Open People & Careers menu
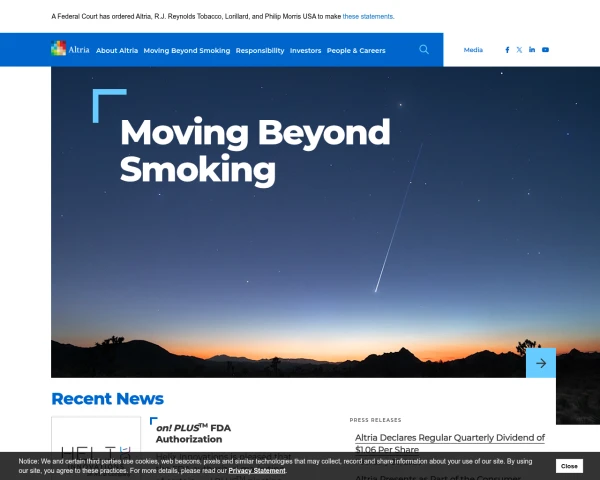 coord(356,51)
